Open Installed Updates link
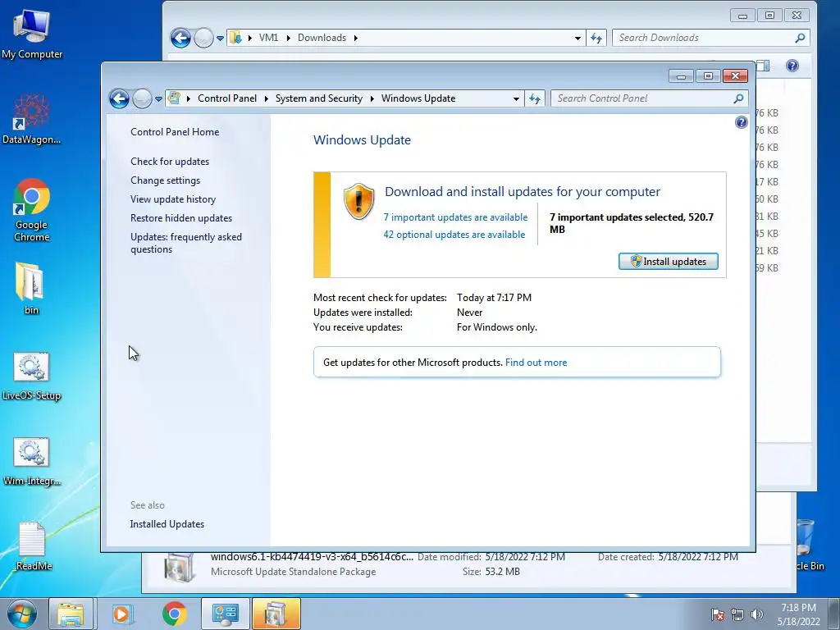The height and width of the screenshot is (630, 840). point(167,524)
